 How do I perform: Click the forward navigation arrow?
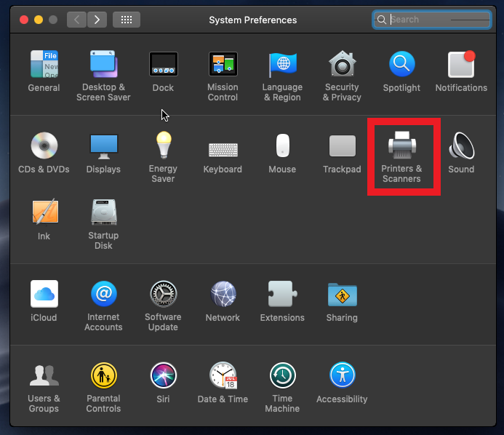tap(97, 20)
